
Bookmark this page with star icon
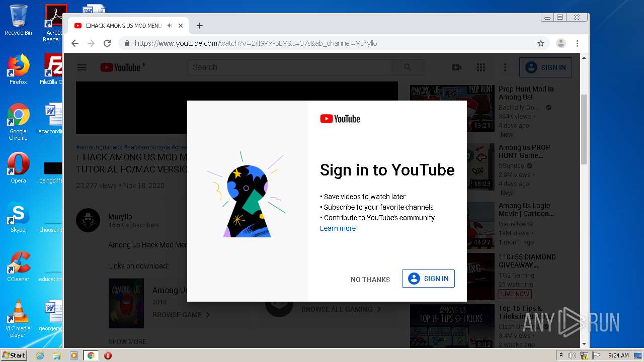point(541,43)
